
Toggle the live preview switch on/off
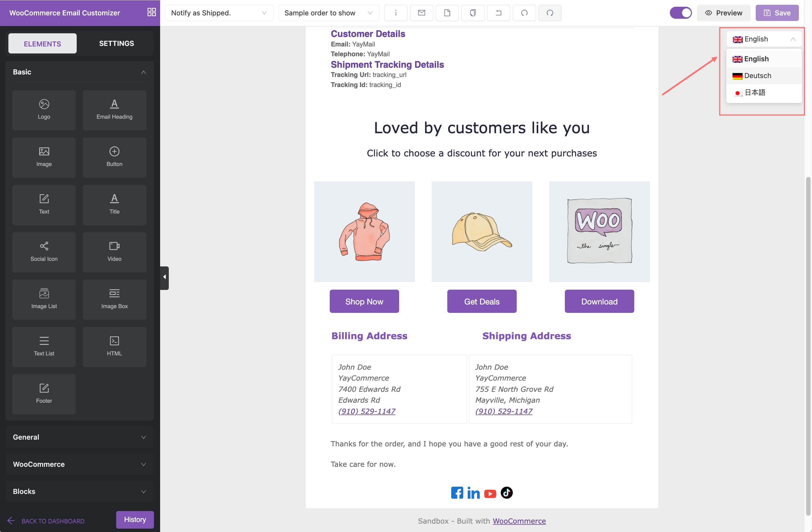(680, 13)
